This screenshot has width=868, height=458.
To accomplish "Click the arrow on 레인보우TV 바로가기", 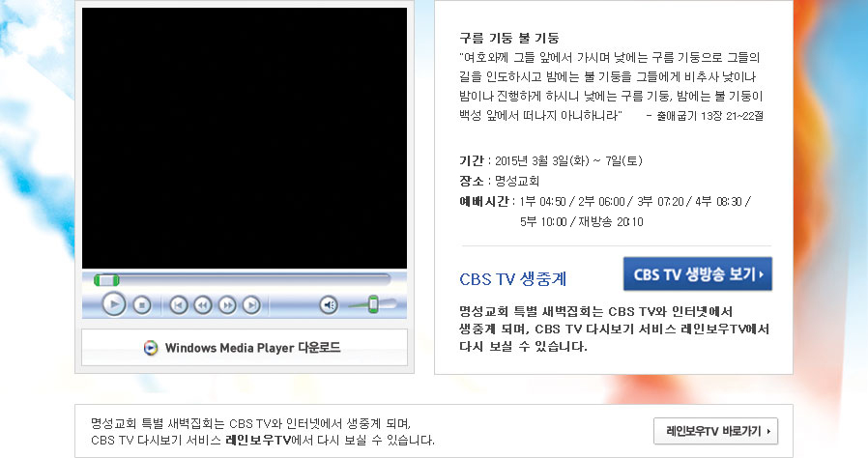I will (x=767, y=431).
